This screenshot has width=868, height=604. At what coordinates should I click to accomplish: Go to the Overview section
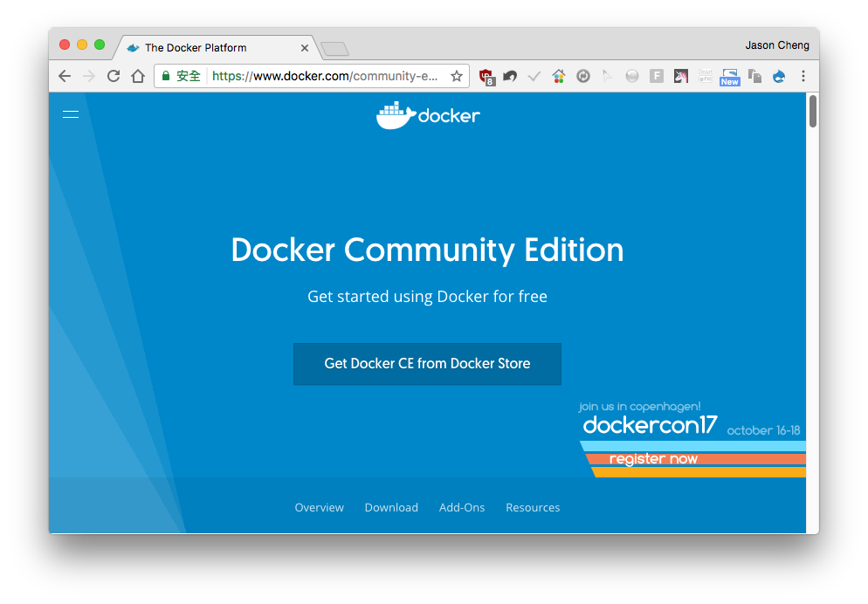tap(319, 507)
